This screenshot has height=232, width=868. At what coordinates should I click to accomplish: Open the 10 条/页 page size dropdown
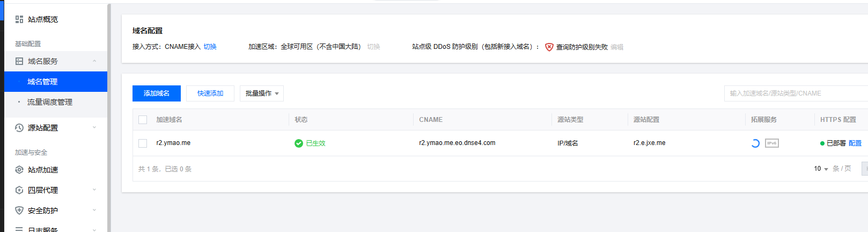[x=821, y=169]
